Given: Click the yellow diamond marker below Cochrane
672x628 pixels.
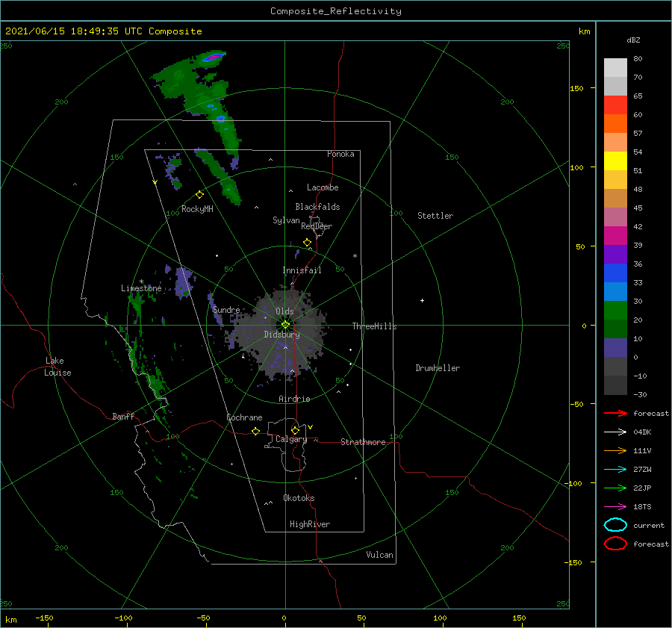Looking at the screenshot, I should pos(255,431).
